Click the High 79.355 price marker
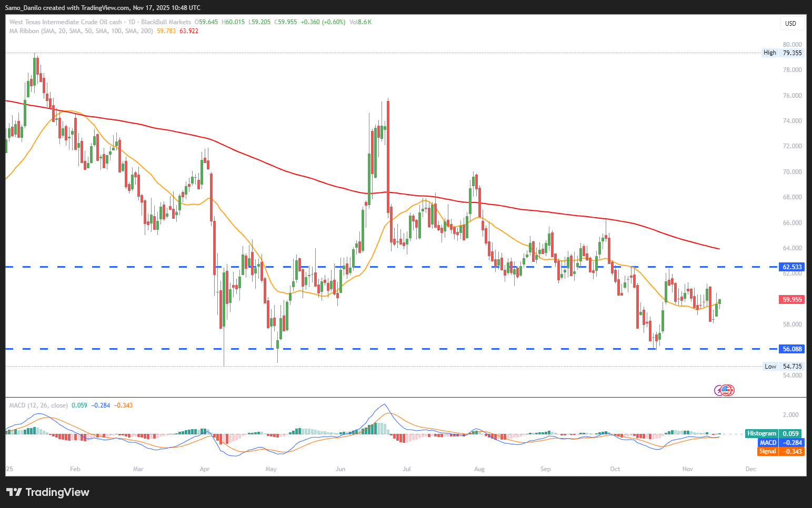 point(783,53)
